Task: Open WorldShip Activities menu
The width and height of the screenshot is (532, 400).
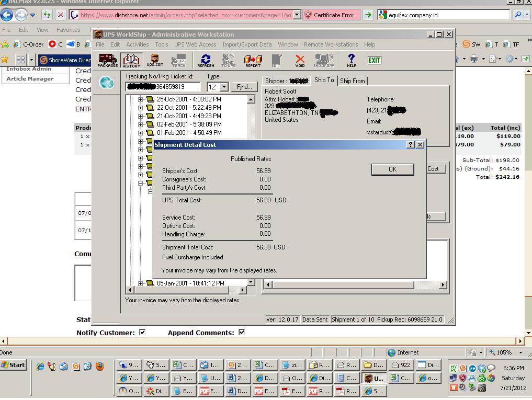Action: coord(138,44)
